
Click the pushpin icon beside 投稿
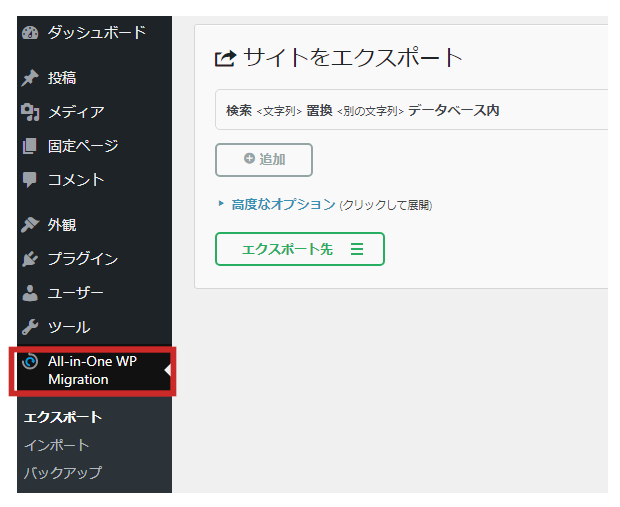pos(30,78)
